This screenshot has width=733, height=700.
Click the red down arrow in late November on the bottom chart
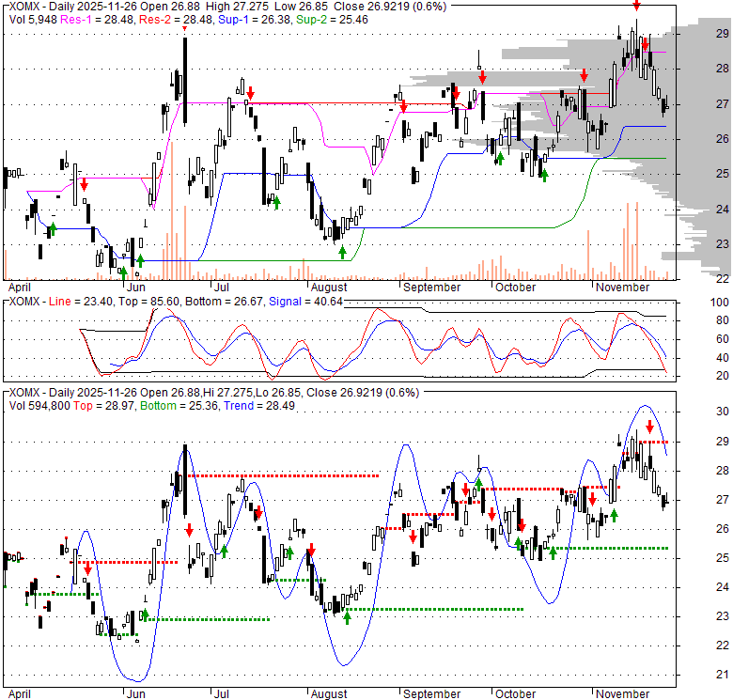pos(649,428)
